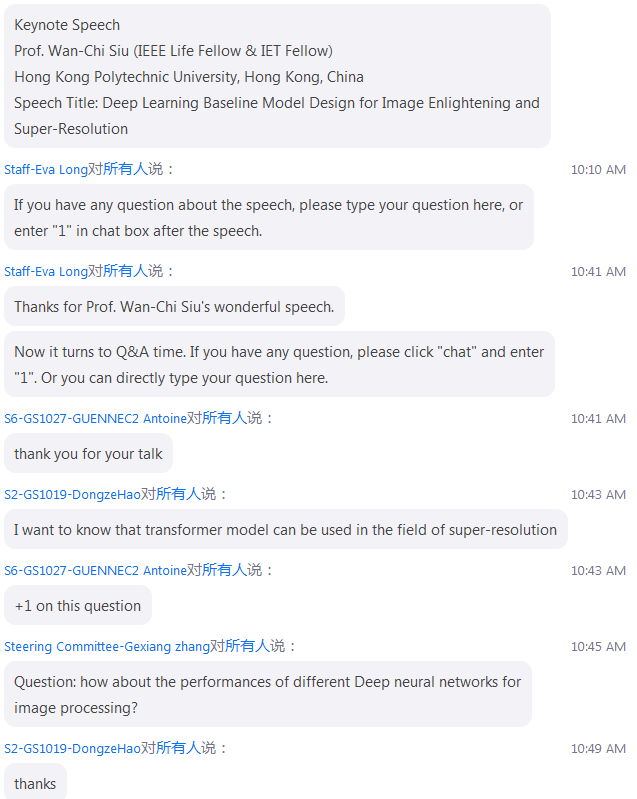Open Staff-Eva Long sender name at 10:10 AM

[46, 169]
